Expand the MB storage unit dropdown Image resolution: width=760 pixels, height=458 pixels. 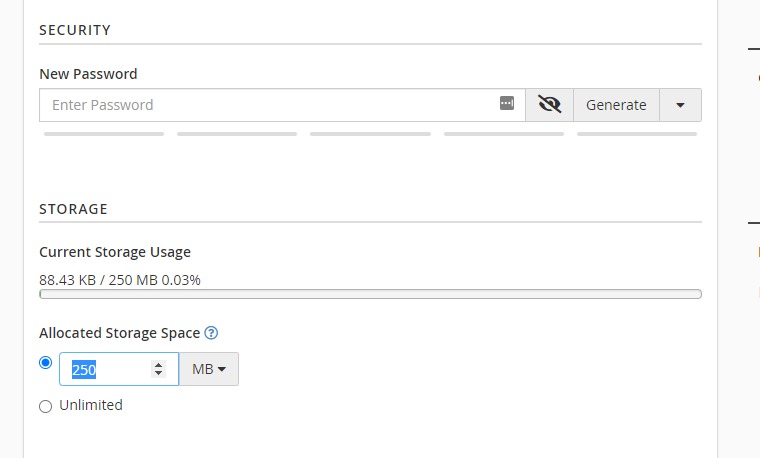tap(209, 369)
